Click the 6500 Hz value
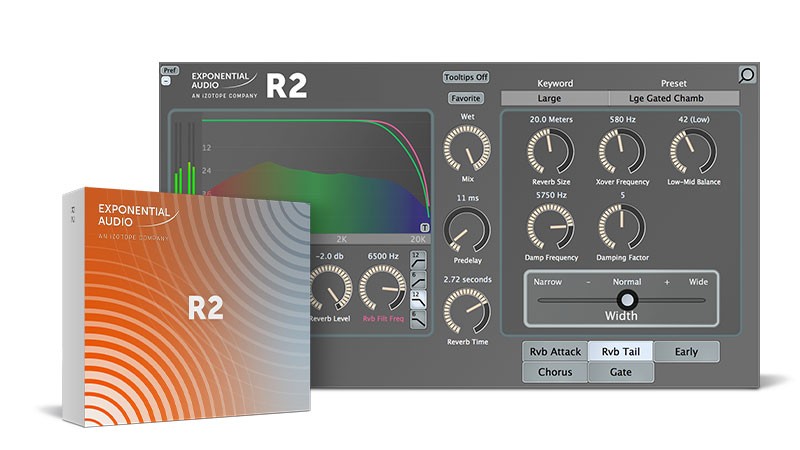The width and height of the screenshot is (800, 450). tap(383, 256)
